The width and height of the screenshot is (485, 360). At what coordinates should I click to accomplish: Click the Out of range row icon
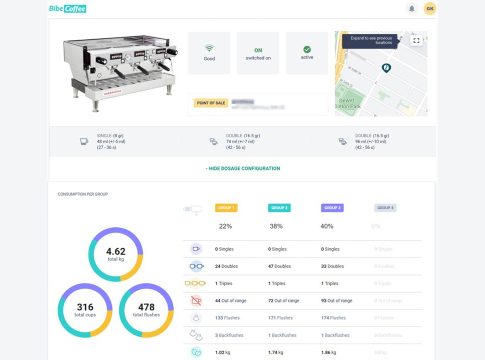pos(196,301)
